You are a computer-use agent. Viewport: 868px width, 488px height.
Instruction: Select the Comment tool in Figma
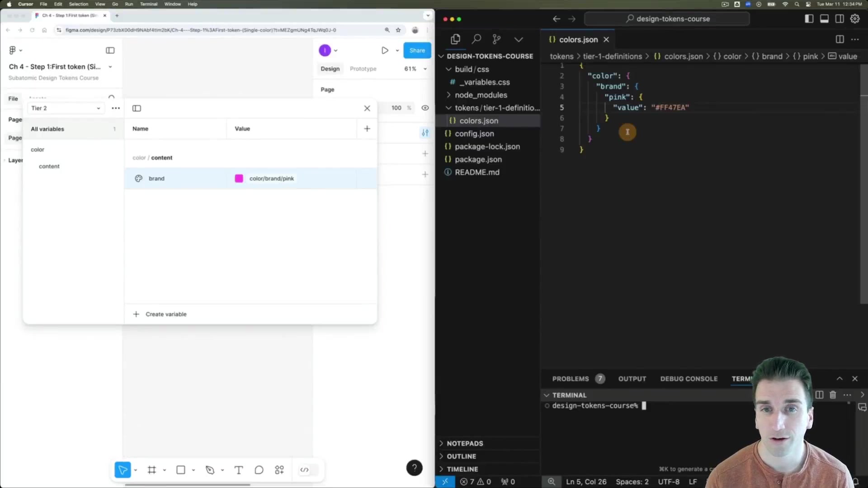click(x=259, y=470)
